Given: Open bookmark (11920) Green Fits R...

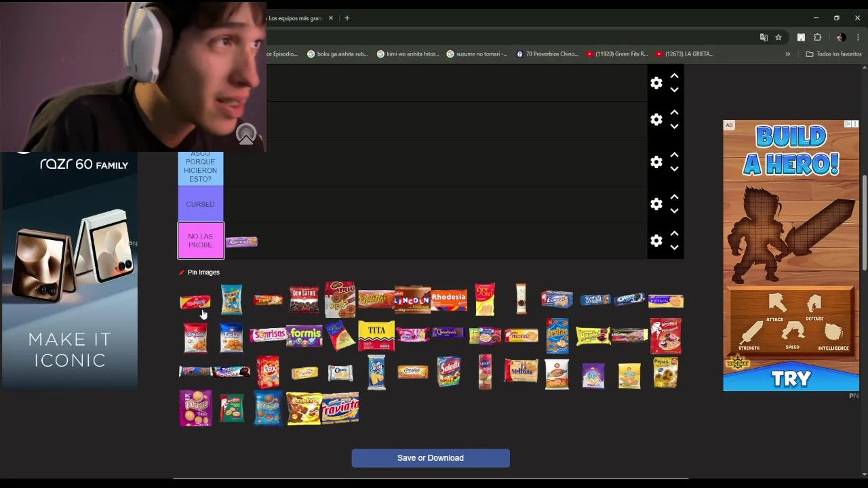Looking at the screenshot, I should point(617,54).
